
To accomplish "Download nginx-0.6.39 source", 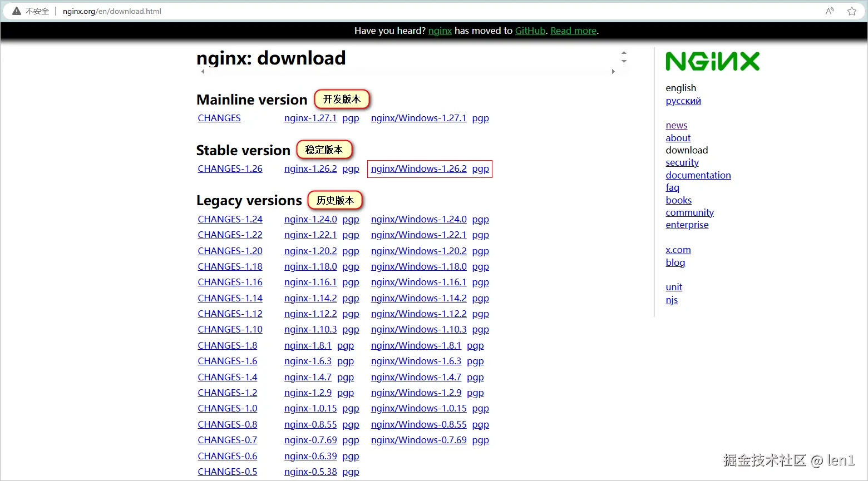I will click(x=310, y=456).
